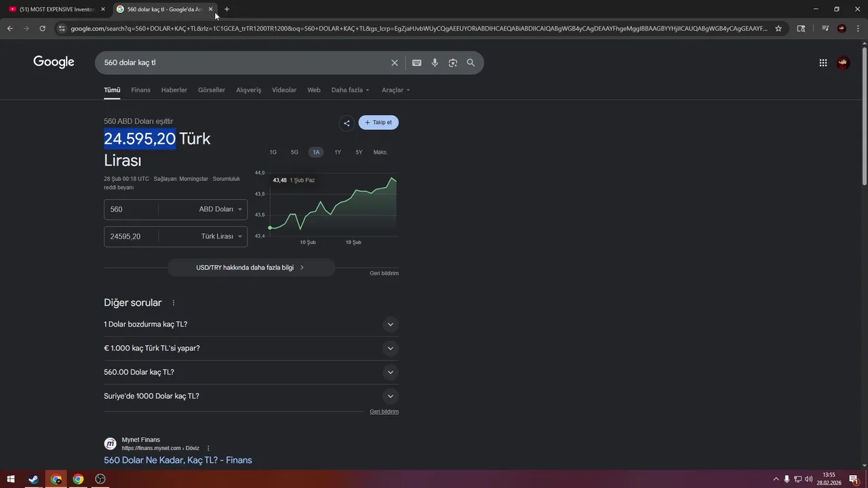Image resolution: width=868 pixels, height=488 pixels.
Task: Reload the current page
Action: point(42,28)
